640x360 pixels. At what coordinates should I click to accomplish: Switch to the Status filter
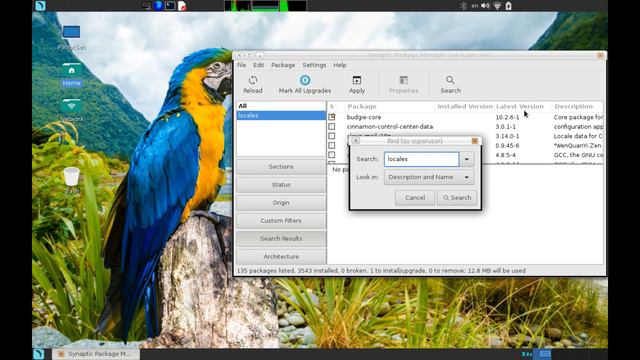click(x=281, y=184)
